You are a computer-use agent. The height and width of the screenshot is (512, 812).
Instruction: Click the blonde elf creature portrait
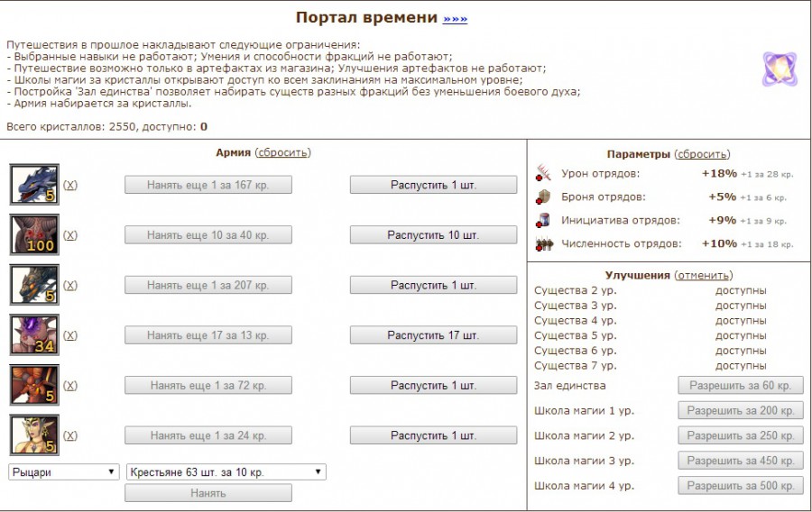(34, 435)
